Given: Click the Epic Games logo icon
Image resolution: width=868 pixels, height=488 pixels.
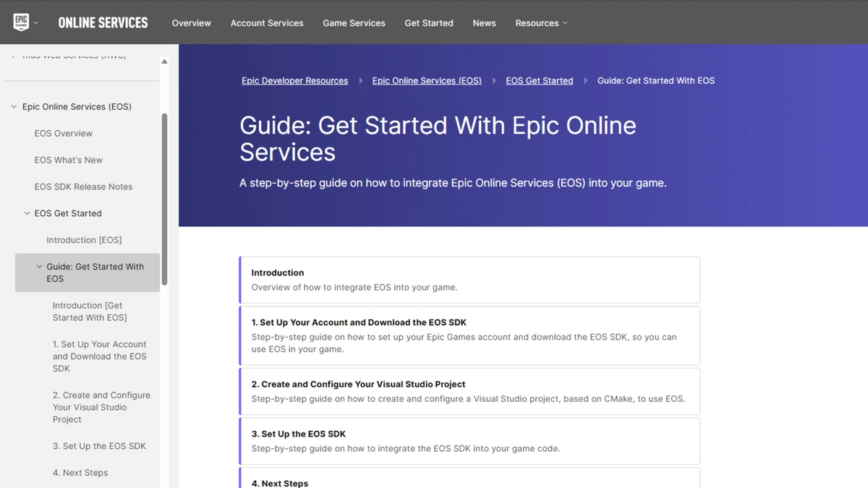Looking at the screenshot, I should coord(21,22).
